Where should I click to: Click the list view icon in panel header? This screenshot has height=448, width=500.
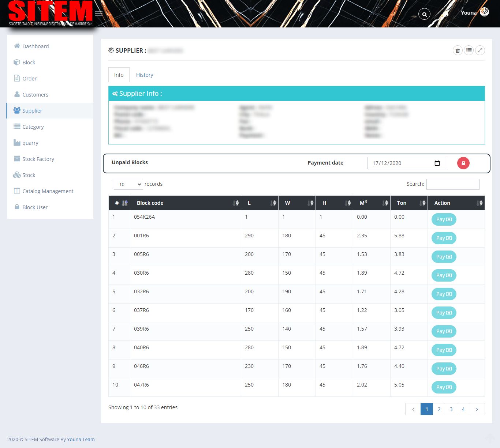469,50
